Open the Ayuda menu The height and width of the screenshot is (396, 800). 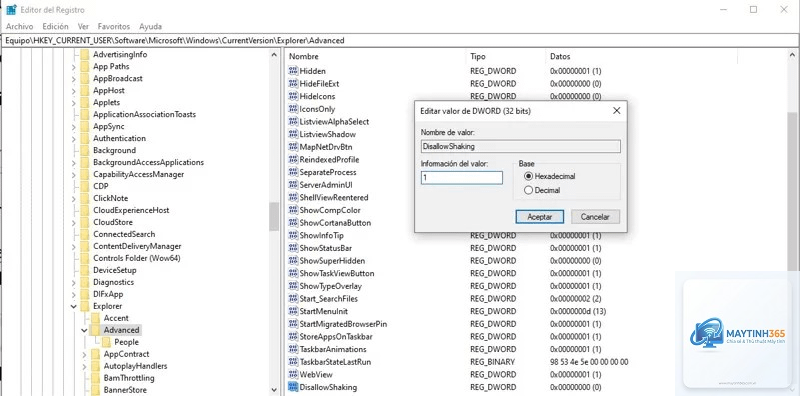[x=151, y=27]
